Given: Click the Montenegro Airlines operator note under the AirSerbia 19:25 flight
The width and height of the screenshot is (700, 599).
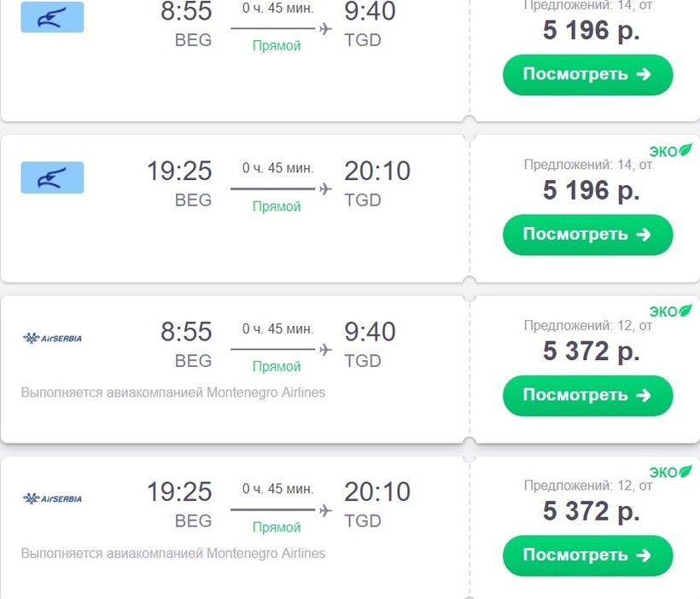Looking at the screenshot, I should [173, 553].
